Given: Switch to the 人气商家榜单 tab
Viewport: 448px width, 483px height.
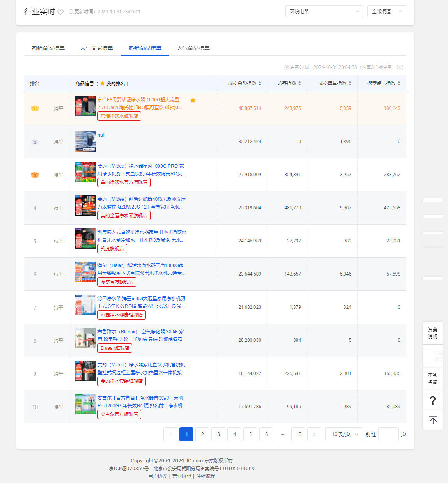Looking at the screenshot, I should pyautogui.click(x=97, y=48).
